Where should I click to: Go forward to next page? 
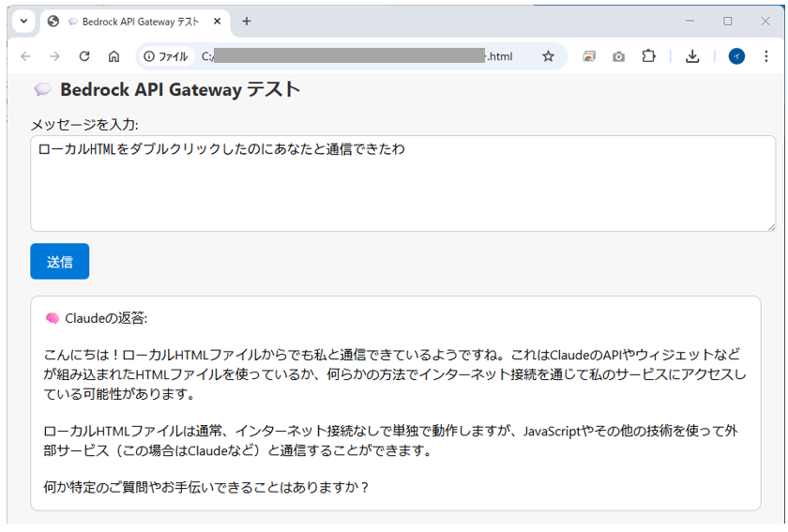(x=54, y=56)
